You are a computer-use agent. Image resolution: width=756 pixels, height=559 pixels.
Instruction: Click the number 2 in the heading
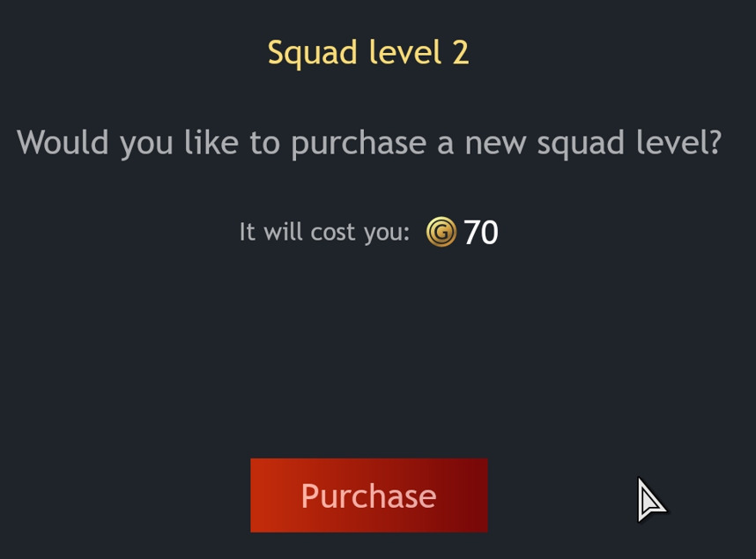461,53
